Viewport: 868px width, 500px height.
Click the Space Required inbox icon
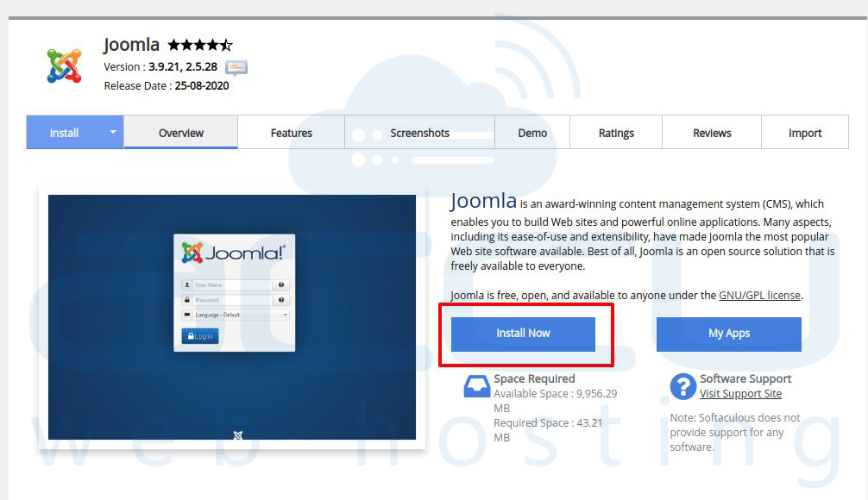(x=476, y=386)
